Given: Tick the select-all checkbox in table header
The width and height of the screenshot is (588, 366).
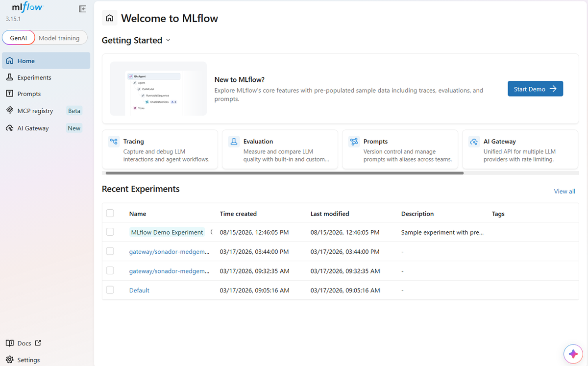Looking at the screenshot, I should 110,213.
